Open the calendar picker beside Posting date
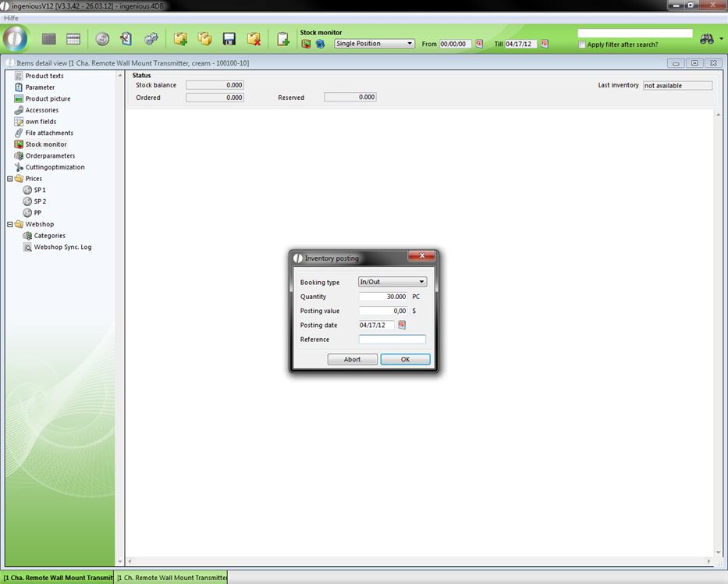This screenshot has height=584, width=728. pyautogui.click(x=403, y=325)
